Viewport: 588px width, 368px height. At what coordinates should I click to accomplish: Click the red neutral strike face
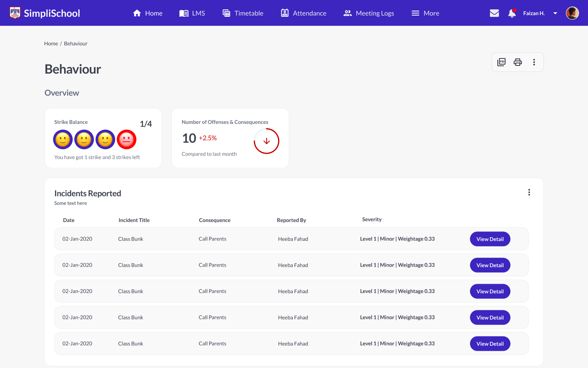[127, 139]
